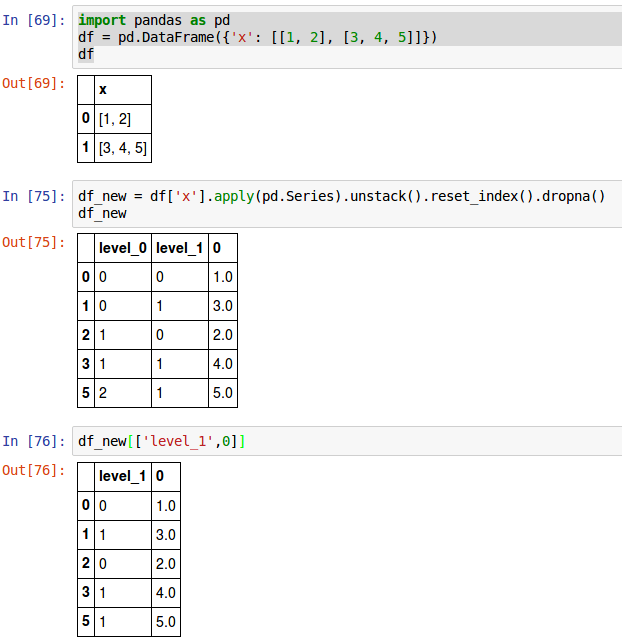Select the Out[76] prompt label

pos(34,470)
